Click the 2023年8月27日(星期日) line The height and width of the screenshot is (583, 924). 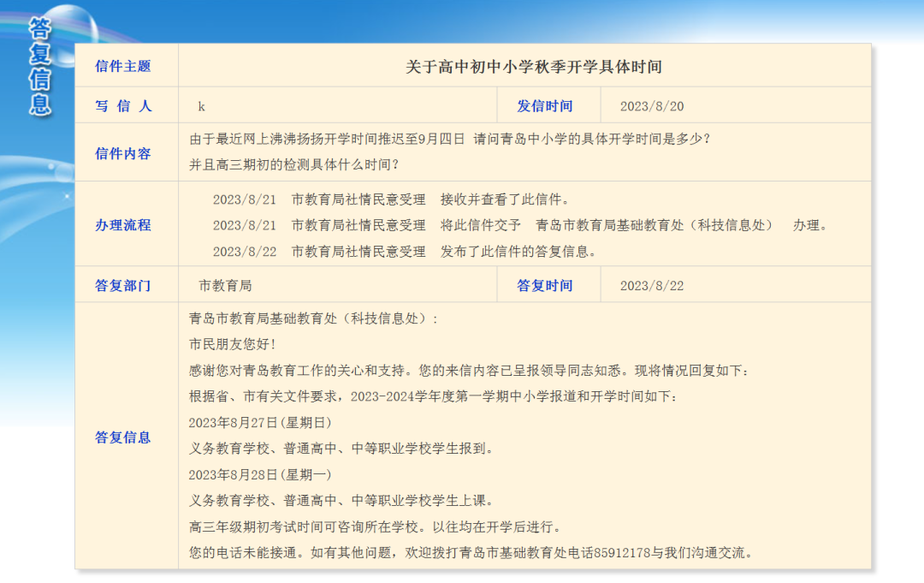point(260,422)
